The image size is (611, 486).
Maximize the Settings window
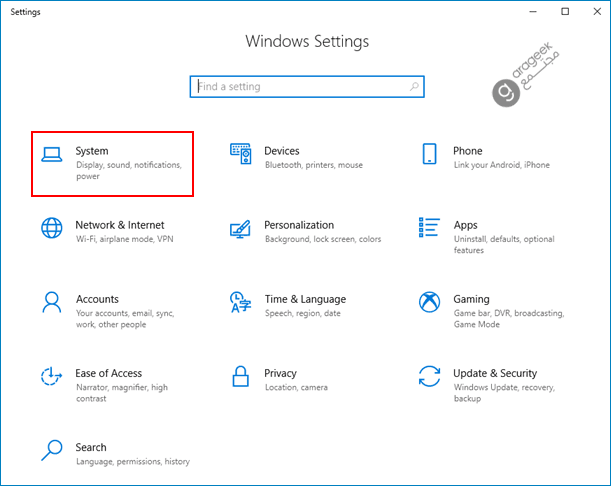coord(565,12)
